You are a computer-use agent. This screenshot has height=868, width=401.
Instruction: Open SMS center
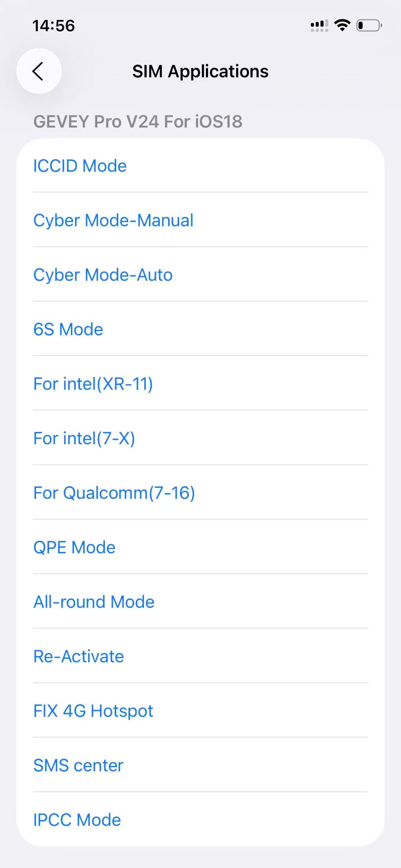[x=77, y=765]
